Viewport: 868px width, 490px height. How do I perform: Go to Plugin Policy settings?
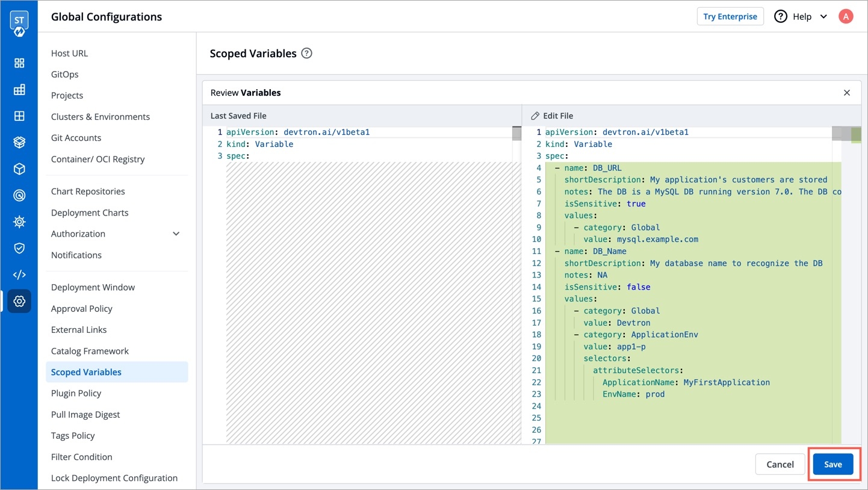pyautogui.click(x=76, y=393)
